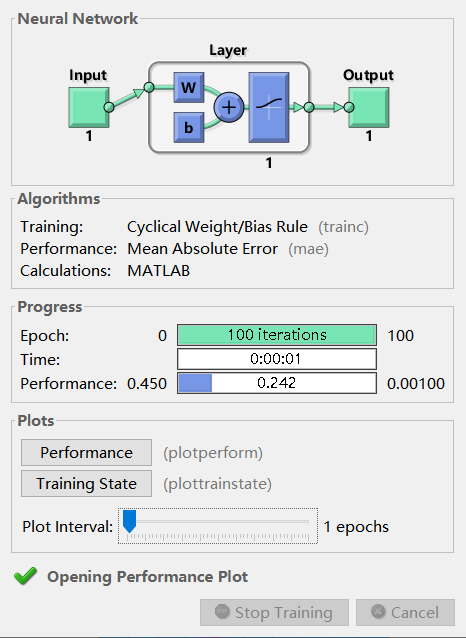
Task: Click the Time progress field
Action: (277, 359)
